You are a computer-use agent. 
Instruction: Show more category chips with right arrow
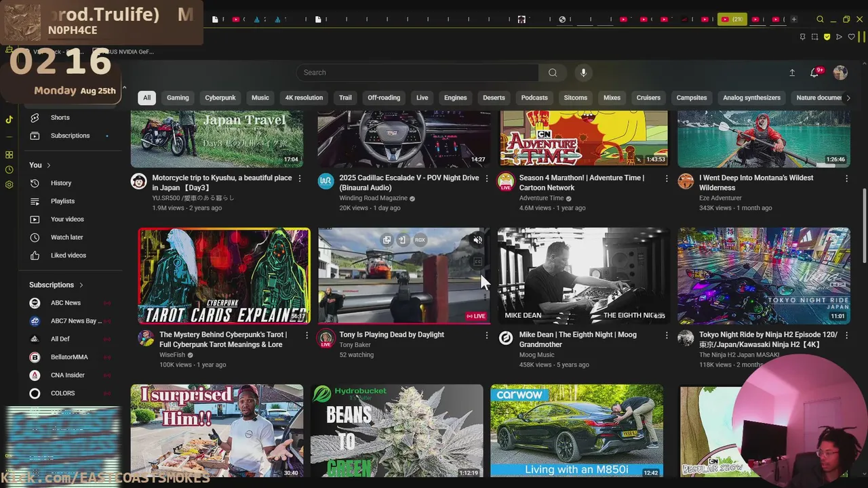848,98
